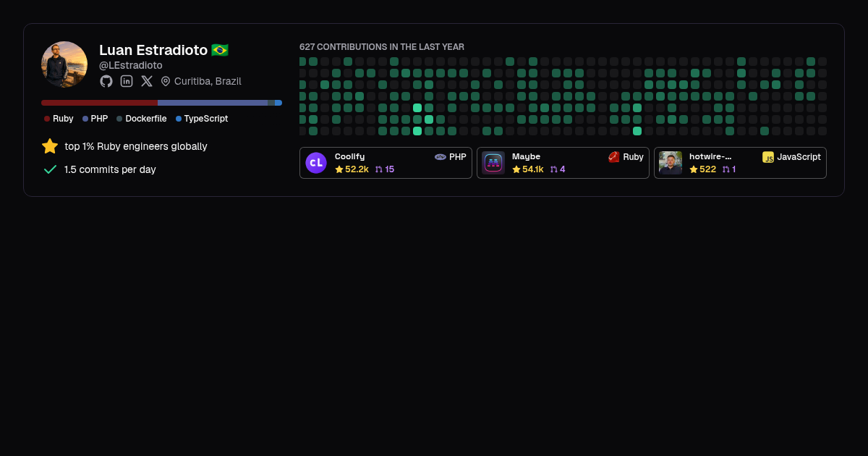
Task: Open the hotwire-... repository name
Action: point(710,156)
